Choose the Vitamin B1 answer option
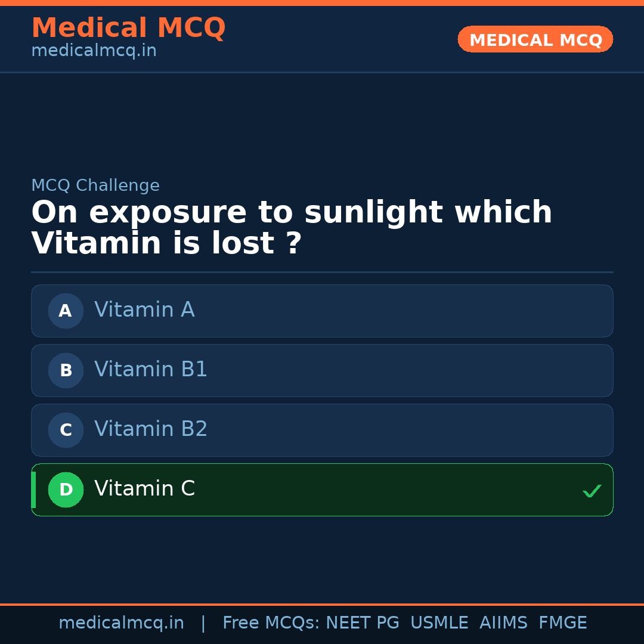This screenshot has width=644, height=644. pyautogui.click(x=322, y=370)
